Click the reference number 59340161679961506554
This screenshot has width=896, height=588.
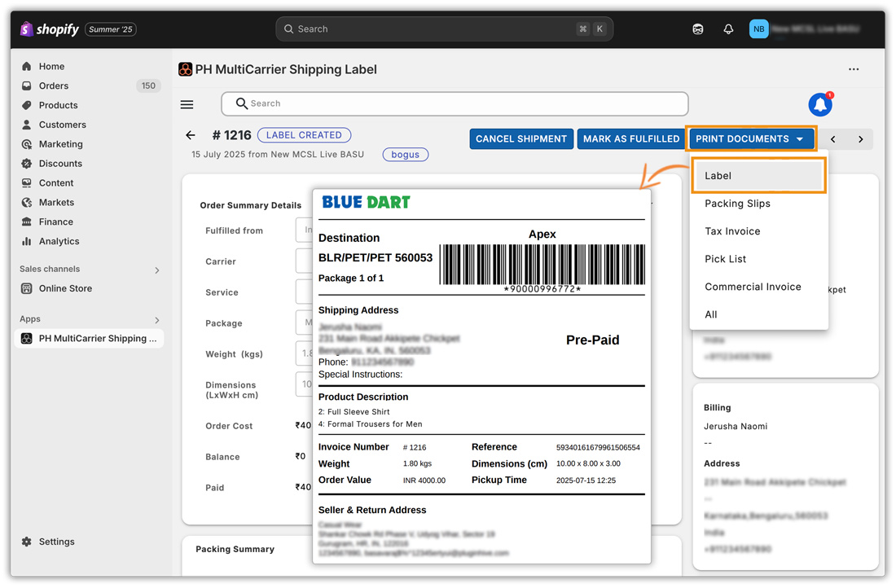(598, 447)
